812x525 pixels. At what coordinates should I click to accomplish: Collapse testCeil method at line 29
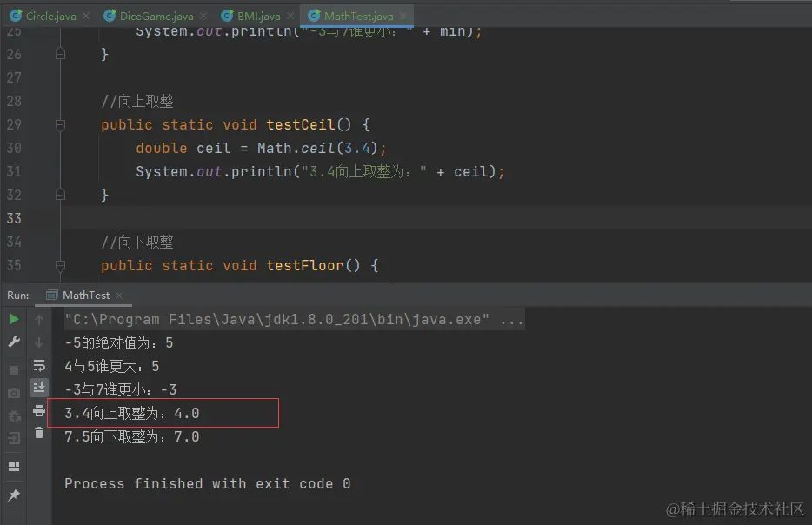click(60, 125)
